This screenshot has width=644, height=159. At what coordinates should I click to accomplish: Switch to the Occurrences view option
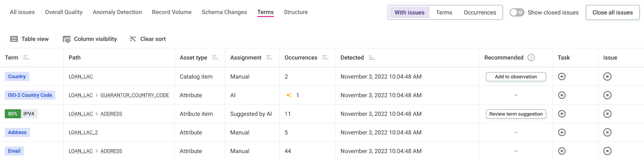(x=480, y=12)
